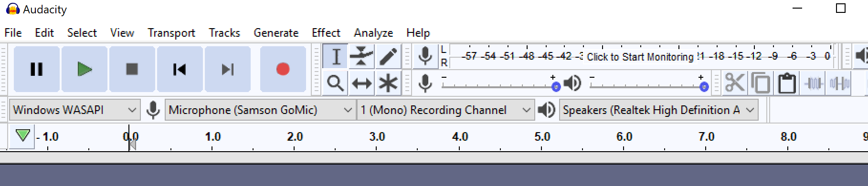Click the recording volume slider handle

(556, 87)
